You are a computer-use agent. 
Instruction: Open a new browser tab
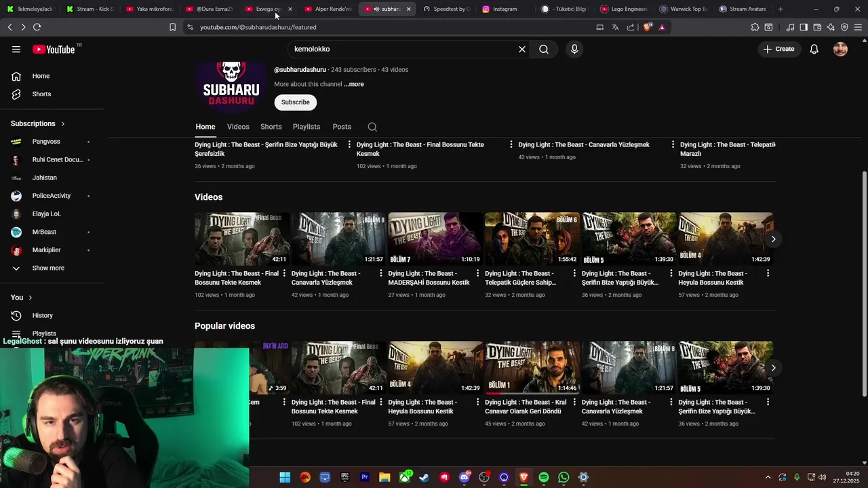tap(781, 9)
